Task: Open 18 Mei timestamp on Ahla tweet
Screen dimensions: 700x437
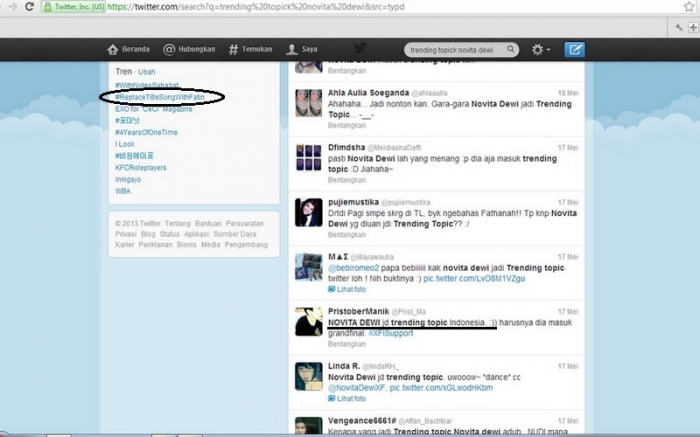Action: tap(568, 93)
